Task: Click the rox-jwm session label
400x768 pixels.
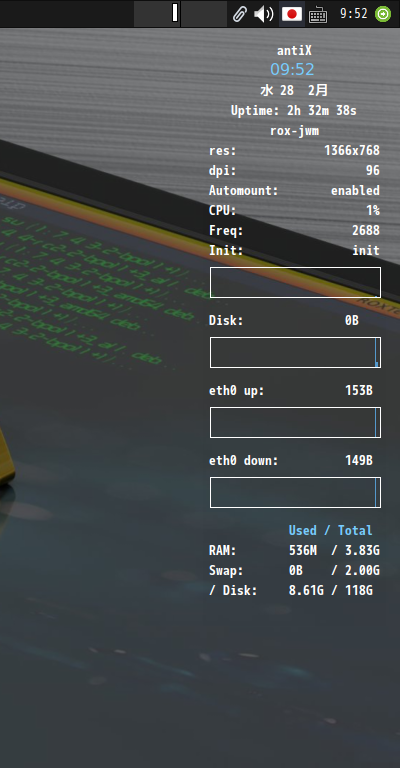Action: pos(294,131)
